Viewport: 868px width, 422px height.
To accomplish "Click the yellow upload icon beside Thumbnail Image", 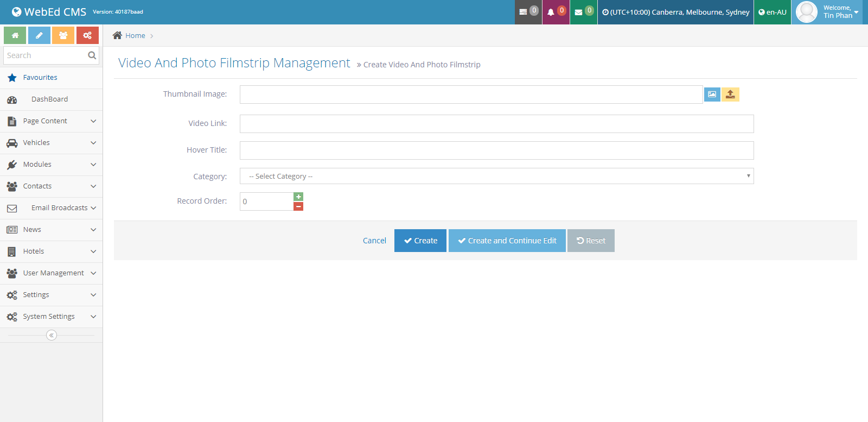I will pos(730,95).
